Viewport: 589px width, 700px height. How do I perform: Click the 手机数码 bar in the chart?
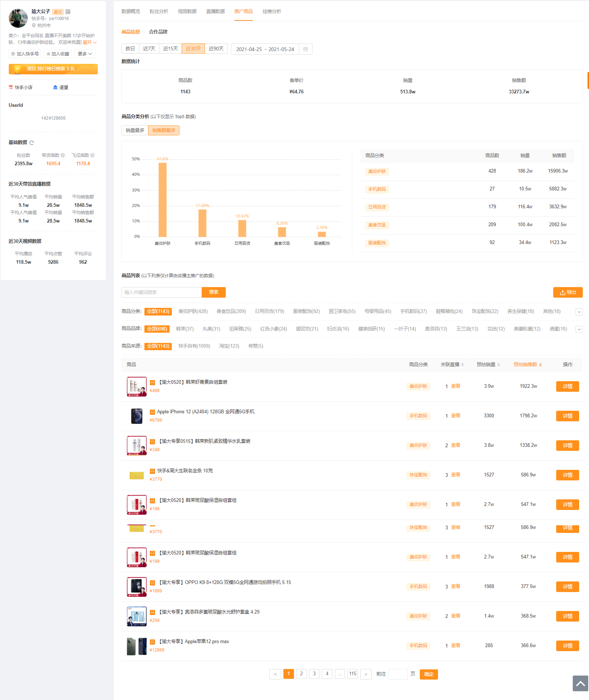[202, 223]
